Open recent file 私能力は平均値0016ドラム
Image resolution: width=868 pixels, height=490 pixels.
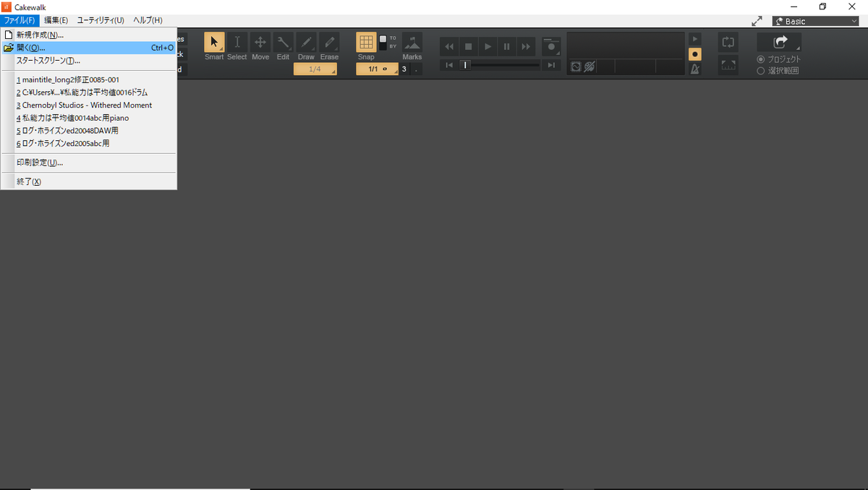88,93
